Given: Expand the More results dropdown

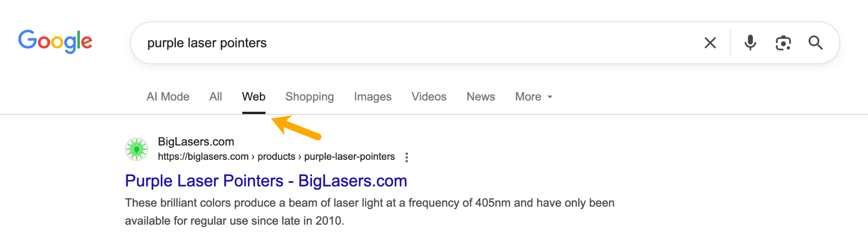Looking at the screenshot, I should (x=533, y=97).
